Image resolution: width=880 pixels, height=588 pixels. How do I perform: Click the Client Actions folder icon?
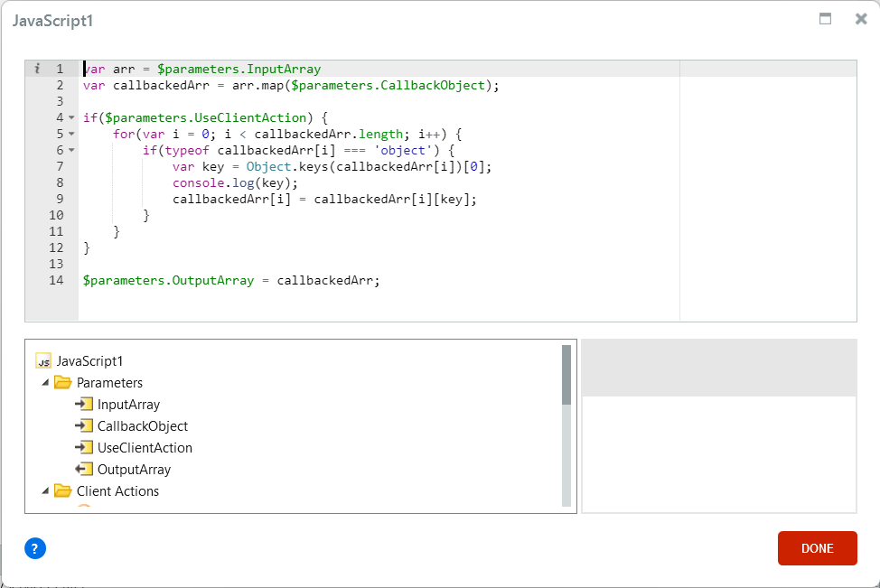(62, 490)
